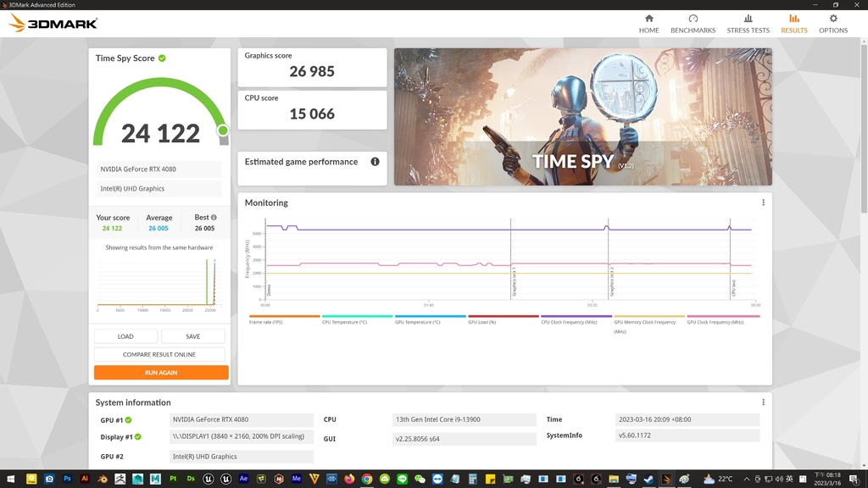
Task: Toggle the GPU Clock Frequency legend series
Action: click(x=722, y=319)
